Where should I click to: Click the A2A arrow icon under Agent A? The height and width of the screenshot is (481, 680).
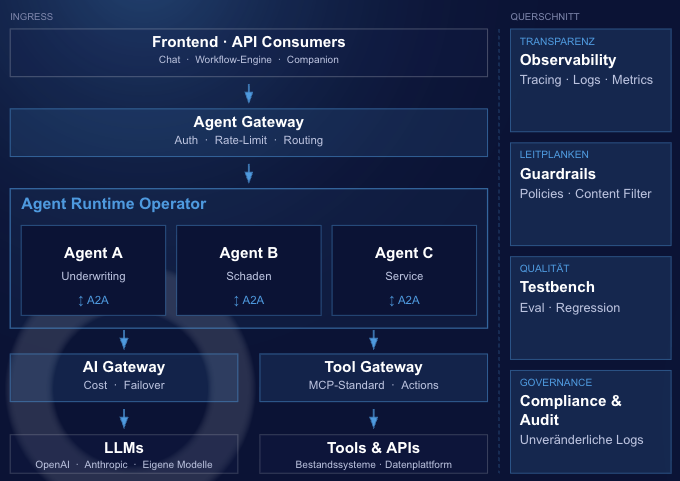[x=81, y=301]
